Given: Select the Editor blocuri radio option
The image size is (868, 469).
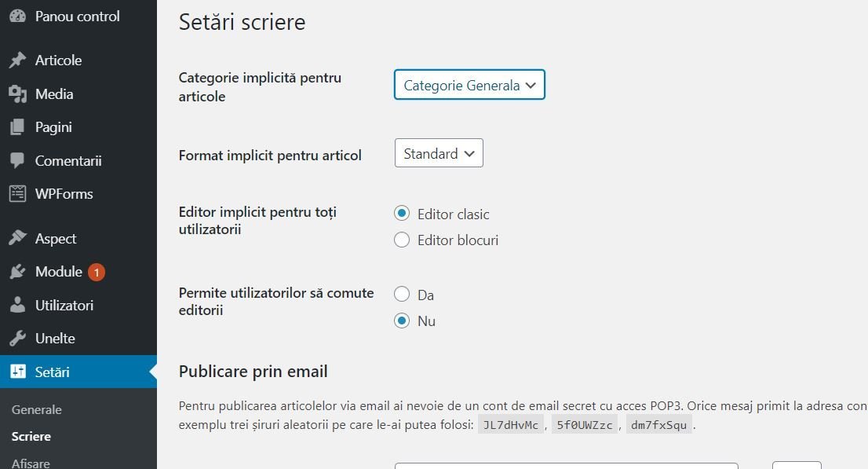Looking at the screenshot, I should click(x=402, y=240).
